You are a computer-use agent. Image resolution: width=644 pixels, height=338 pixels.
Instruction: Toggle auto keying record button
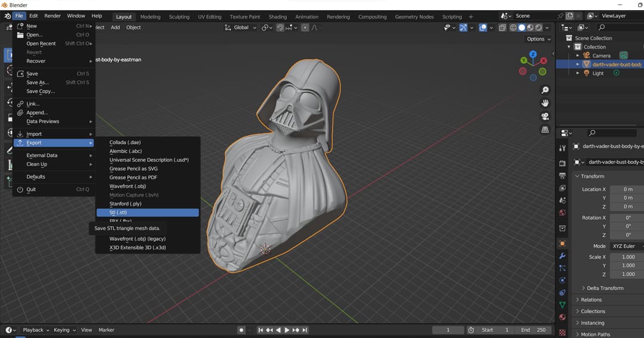(x=241, y=330)
